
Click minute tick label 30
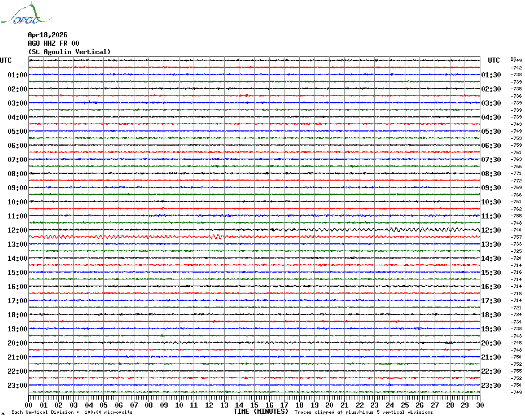(480, 405)
